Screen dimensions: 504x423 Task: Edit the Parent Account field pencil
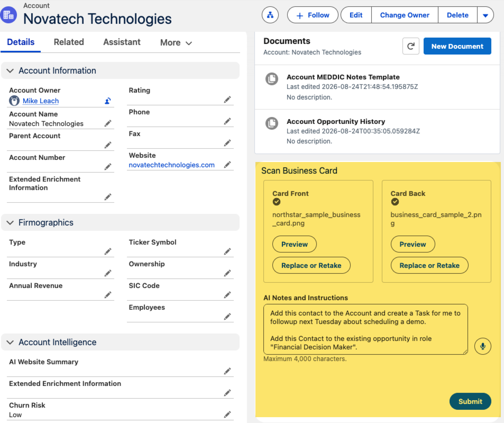pyautogui.click(x=108, y=145)
